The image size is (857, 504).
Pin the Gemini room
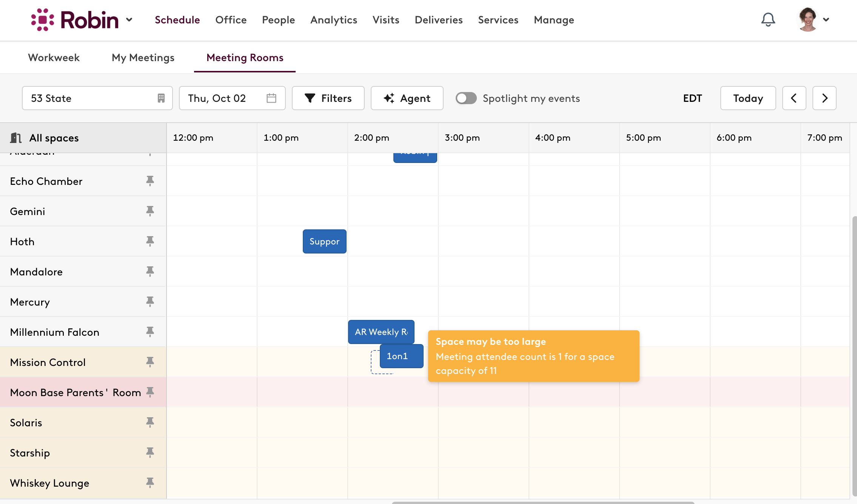coord(150,211)
